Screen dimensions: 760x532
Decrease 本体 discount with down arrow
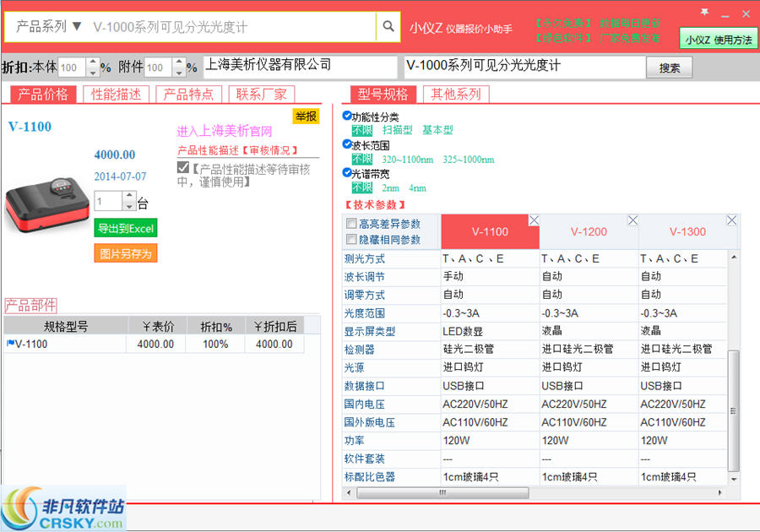[x=93, y=72]
